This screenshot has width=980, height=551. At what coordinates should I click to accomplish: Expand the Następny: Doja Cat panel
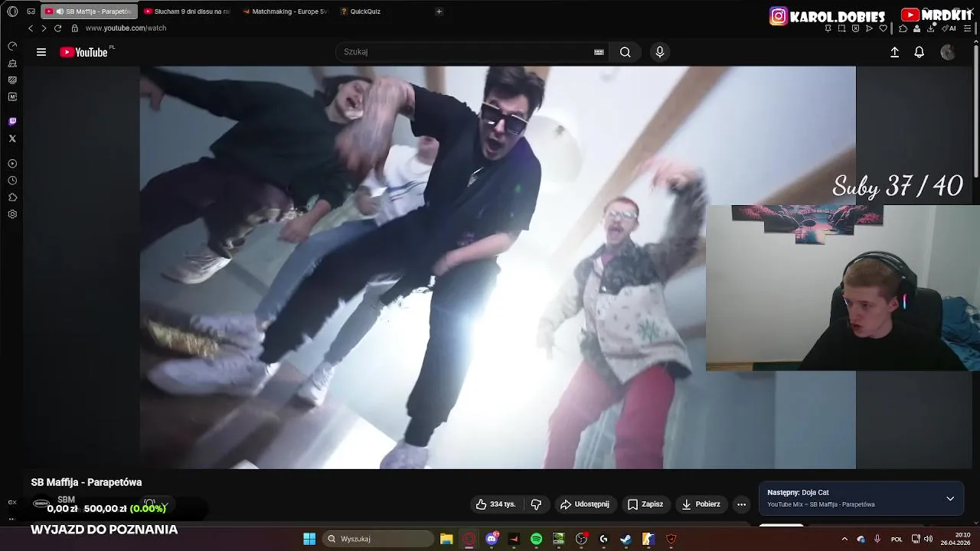[950, 498]
